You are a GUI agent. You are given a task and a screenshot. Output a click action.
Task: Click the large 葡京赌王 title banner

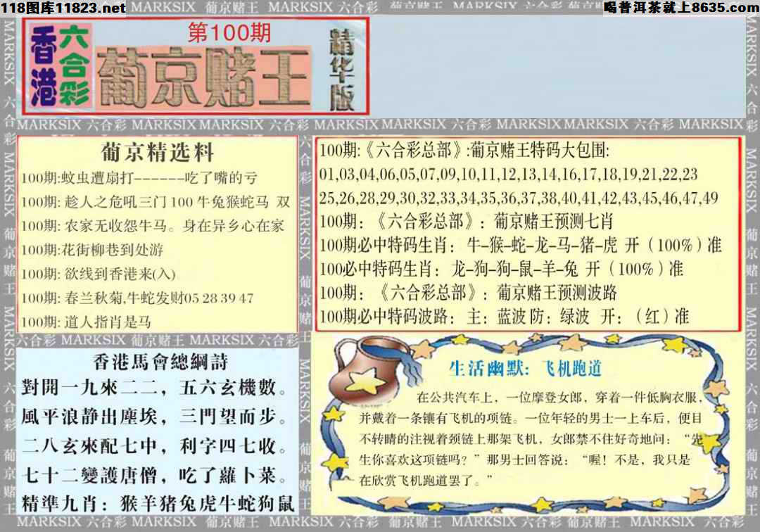click(x=203, y=77)
